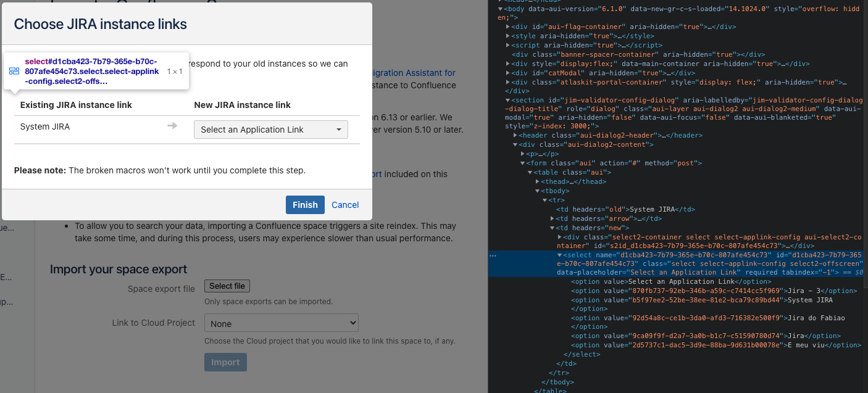Select the 'Jira – 3' option line
The image size is (868, 393).
(714, 291)
